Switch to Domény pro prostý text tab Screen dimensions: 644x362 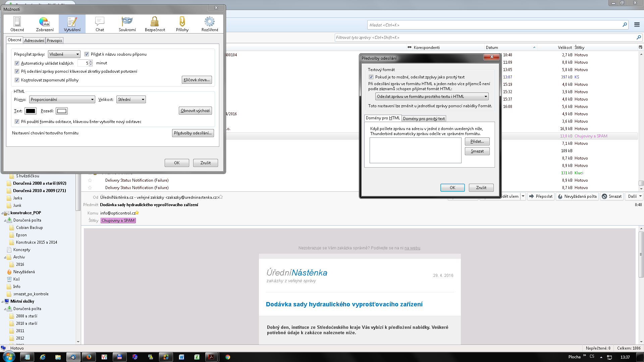click(x=424, y=119)
